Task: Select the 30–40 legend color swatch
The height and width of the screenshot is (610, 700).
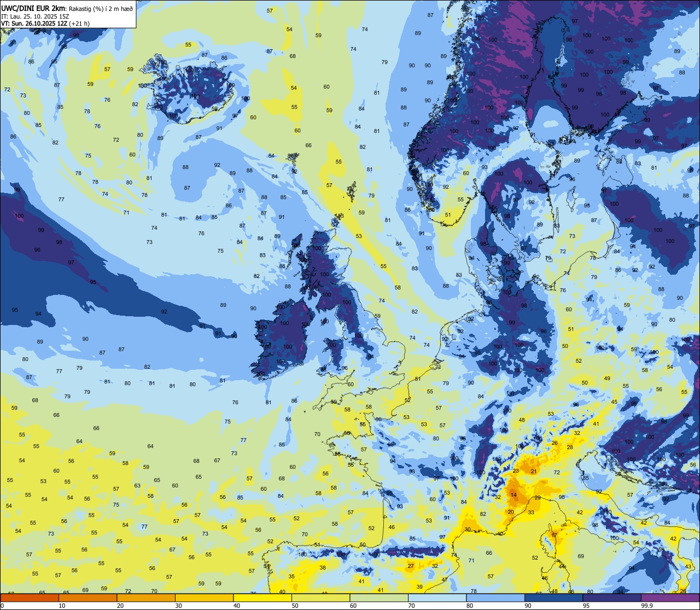Action: pyautogui.click(x=204, y=597)
